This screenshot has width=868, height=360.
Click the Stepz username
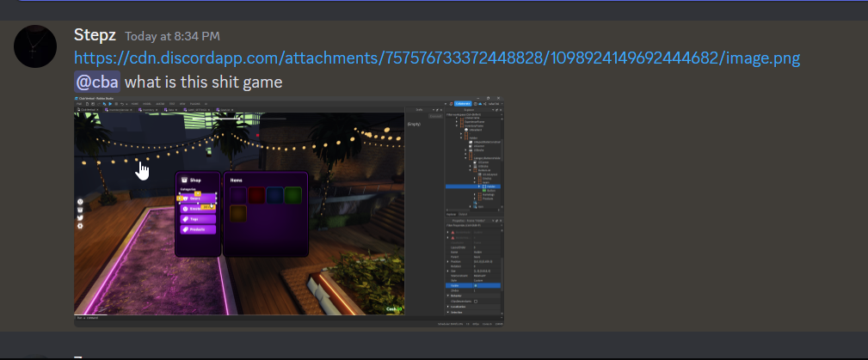[95, 35]
